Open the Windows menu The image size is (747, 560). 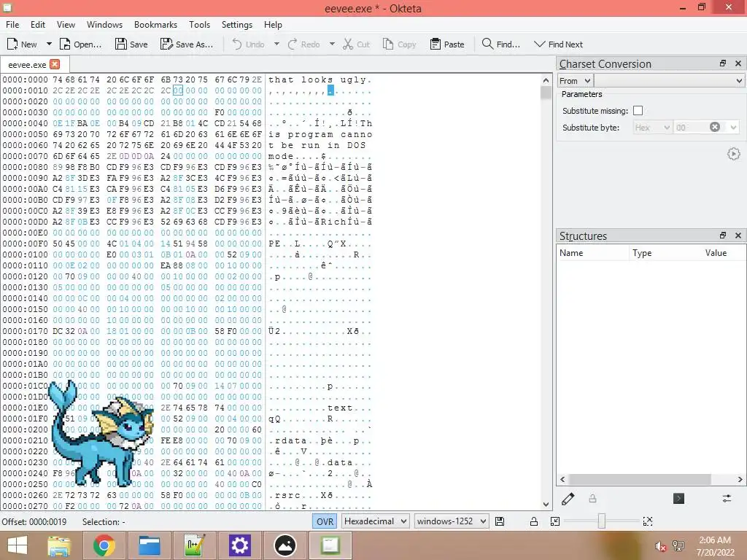(x=104, y=25)
